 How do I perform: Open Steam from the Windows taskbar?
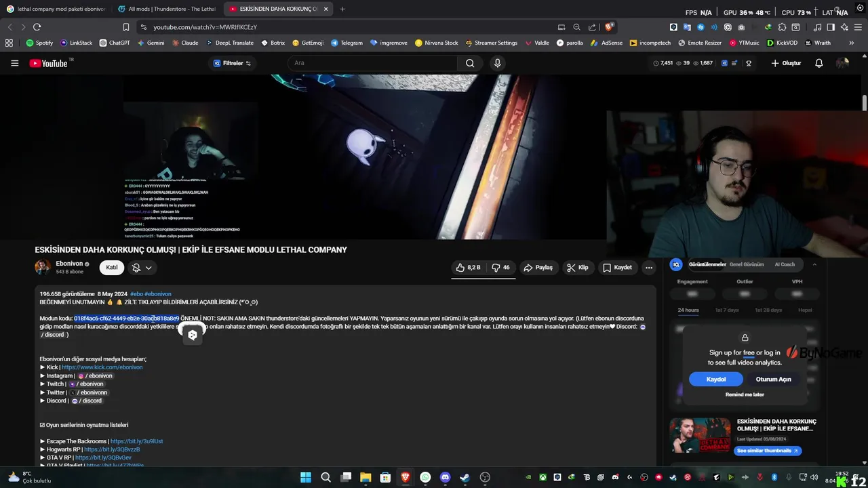click(465, 477)
